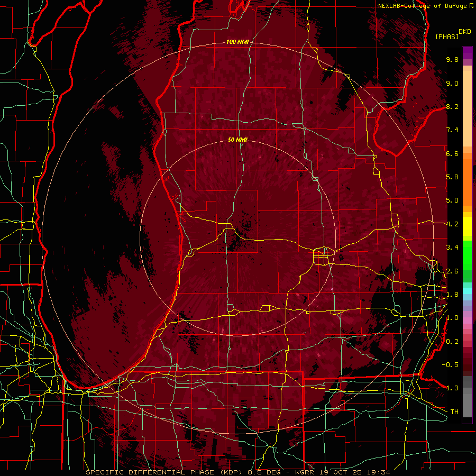Click the 9.0 value on the legend
476x476 pixels.
452,83
